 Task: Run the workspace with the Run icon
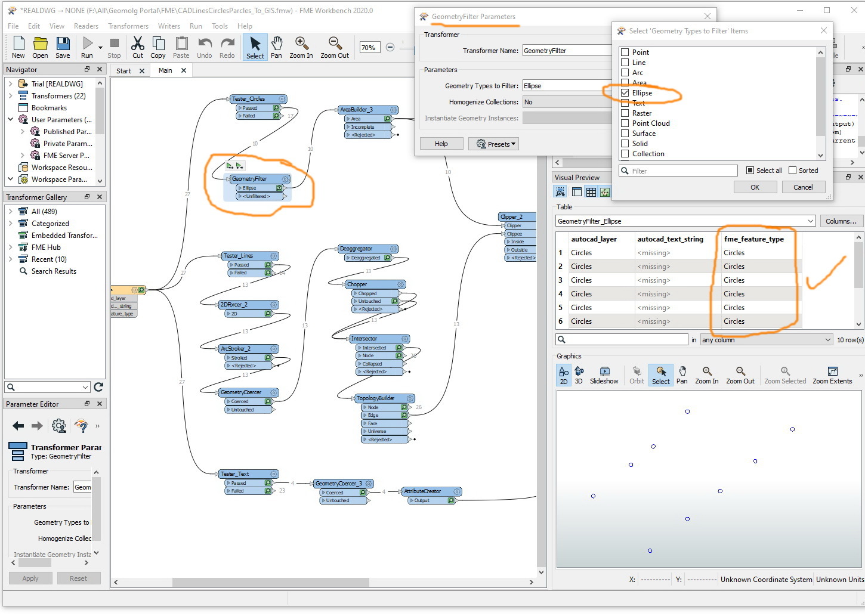tap(88, 47)
